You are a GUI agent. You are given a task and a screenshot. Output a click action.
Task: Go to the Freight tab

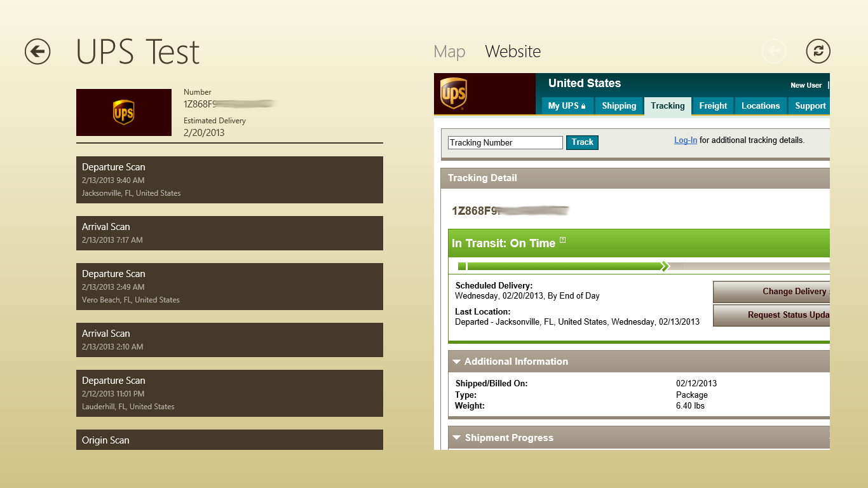coord(713,106)
